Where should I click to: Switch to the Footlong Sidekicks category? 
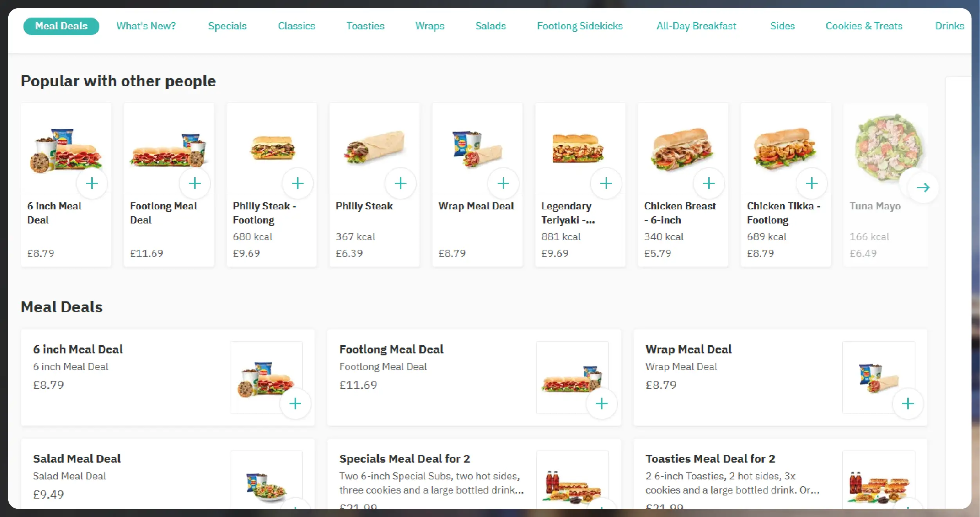click(580, 26)
